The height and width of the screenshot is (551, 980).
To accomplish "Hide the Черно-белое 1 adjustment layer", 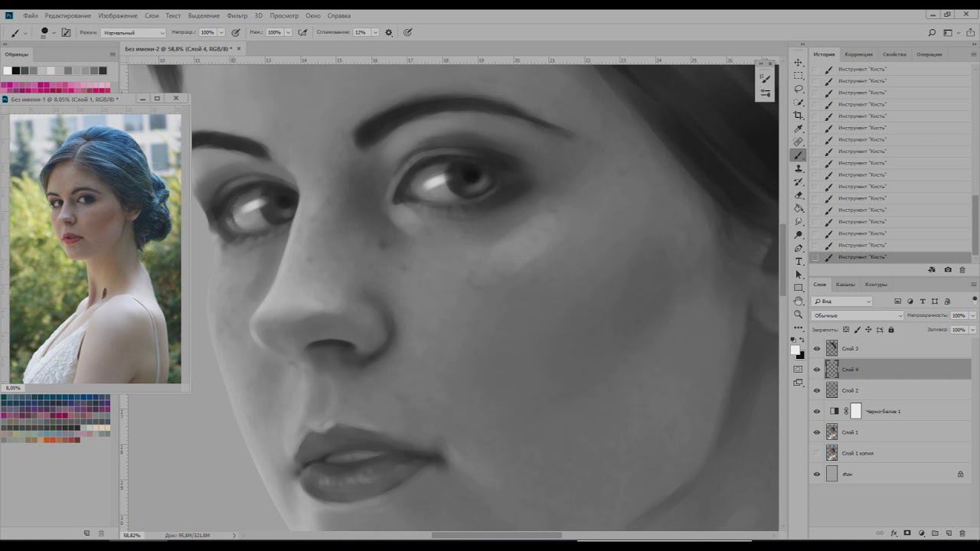I will [x=817, y=412].
